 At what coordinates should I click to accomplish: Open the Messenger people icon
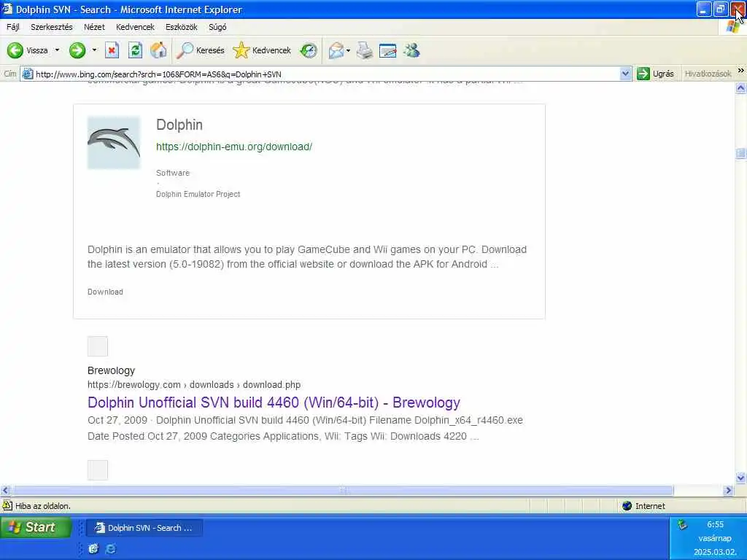click(411, 50)
